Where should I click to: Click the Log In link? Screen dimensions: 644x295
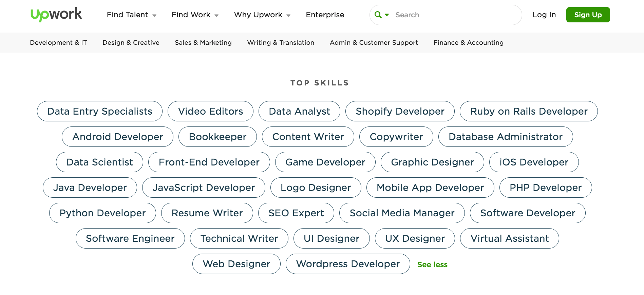[544, 15]
